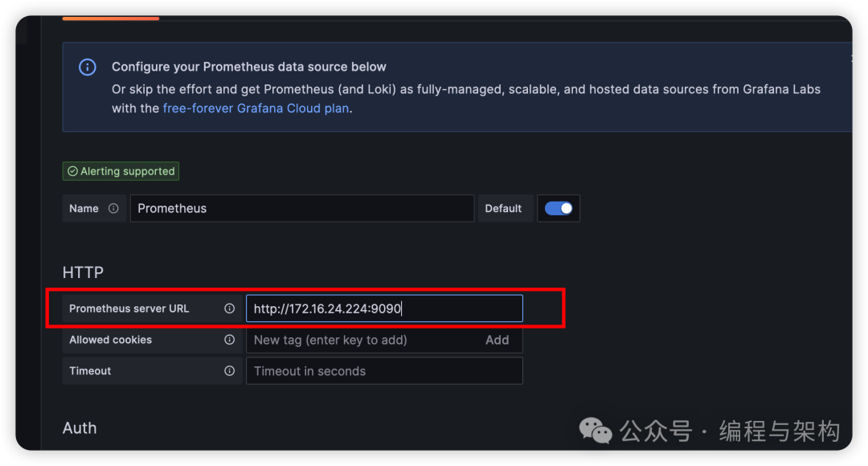Viewport: 868px width, 466px height.
Task: Click the Prometheus server URL label
Action: click(129, 309)
